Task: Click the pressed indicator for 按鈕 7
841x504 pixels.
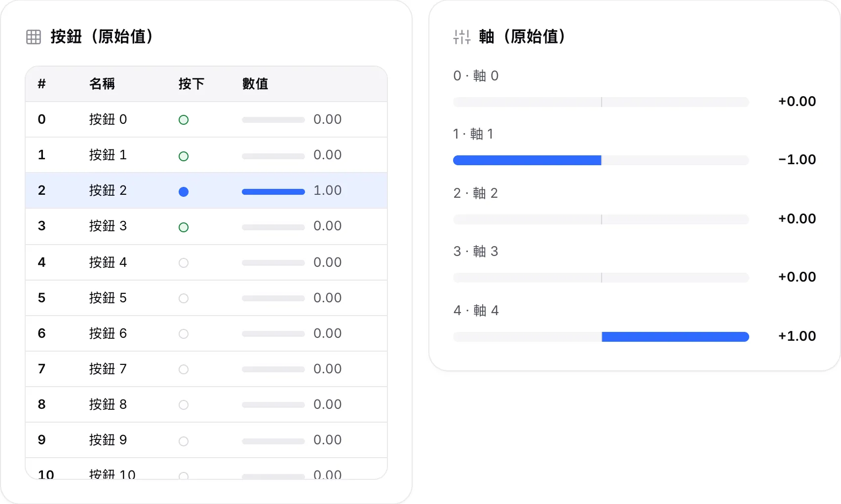Action: [x=184, y=369]
